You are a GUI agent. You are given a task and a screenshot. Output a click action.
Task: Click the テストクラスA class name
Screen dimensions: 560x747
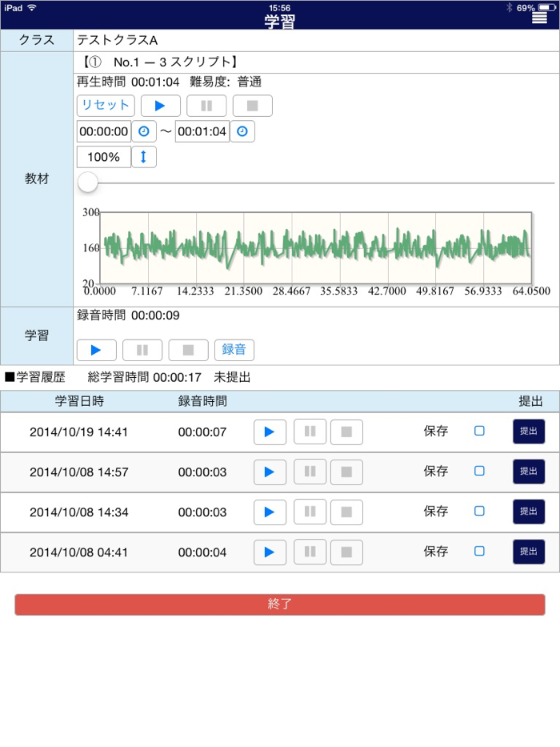pos(117,40)
